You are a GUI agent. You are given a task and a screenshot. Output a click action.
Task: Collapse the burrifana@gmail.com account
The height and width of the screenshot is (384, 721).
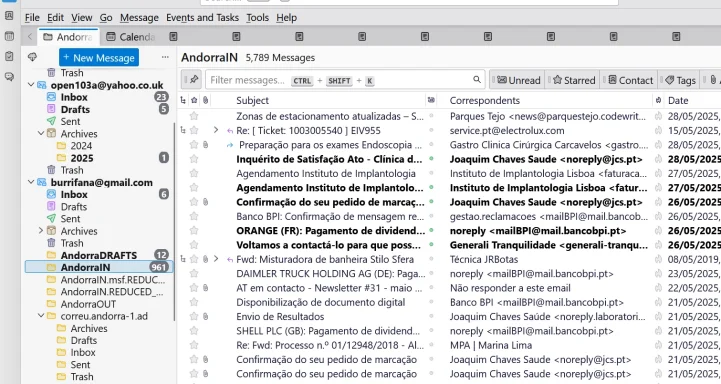coord(31,182)
